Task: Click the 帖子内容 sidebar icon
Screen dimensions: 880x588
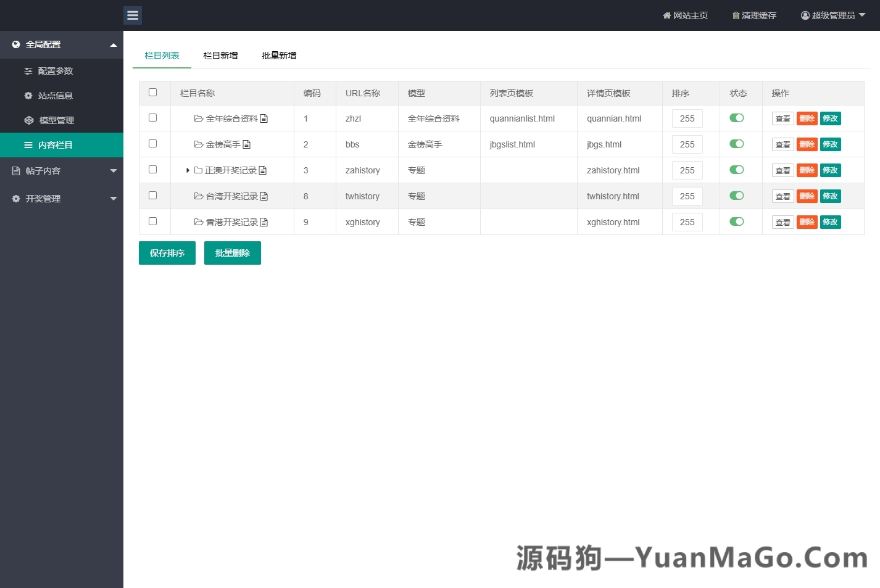Action: (x=15, y=171)
